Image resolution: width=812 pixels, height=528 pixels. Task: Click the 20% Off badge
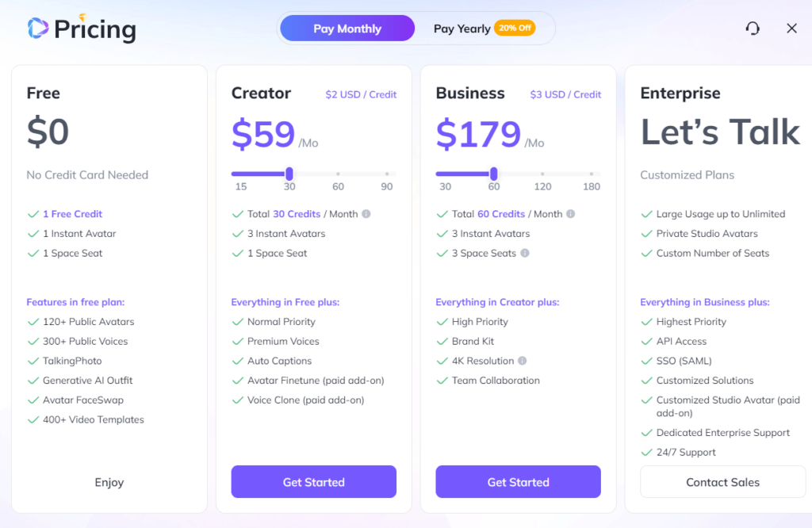tap(515, 29)
